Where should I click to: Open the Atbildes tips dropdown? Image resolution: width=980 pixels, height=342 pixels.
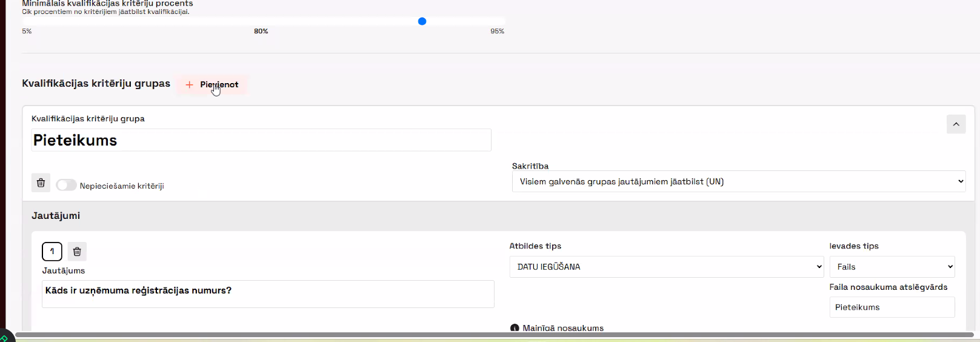click(667, 267)
